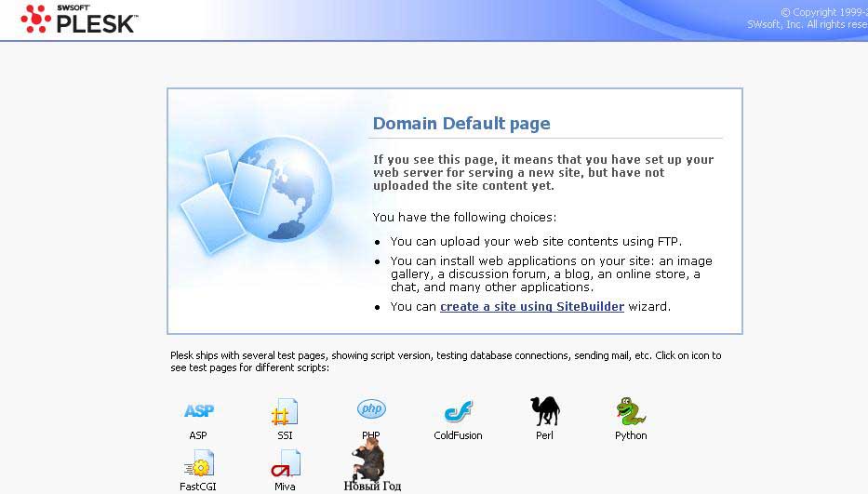The width and height of the screenshot is (868, 494).
Task: Open the ASP test page icon
Action: [199, 411]
